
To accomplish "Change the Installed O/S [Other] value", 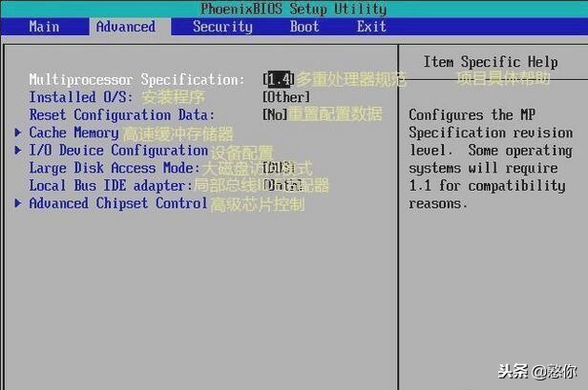I will pyautogui.click(x=286, y=97).
